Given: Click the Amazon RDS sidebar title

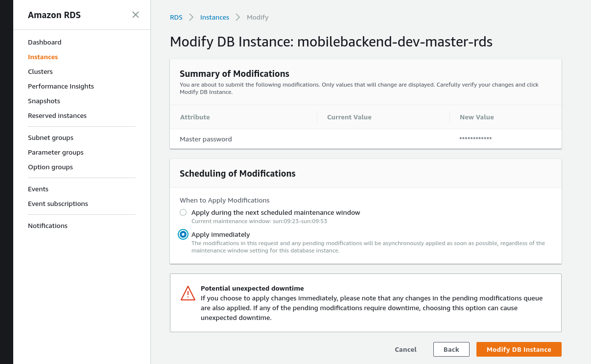Looking at the screenshot, I should click(x=54, y=15).
